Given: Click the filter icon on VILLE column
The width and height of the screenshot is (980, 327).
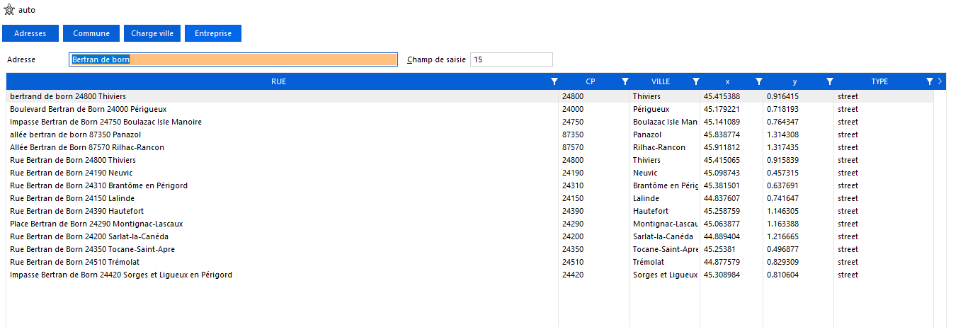Looking at the screenshot, I should pyautogui.click(x=696, y=81).
